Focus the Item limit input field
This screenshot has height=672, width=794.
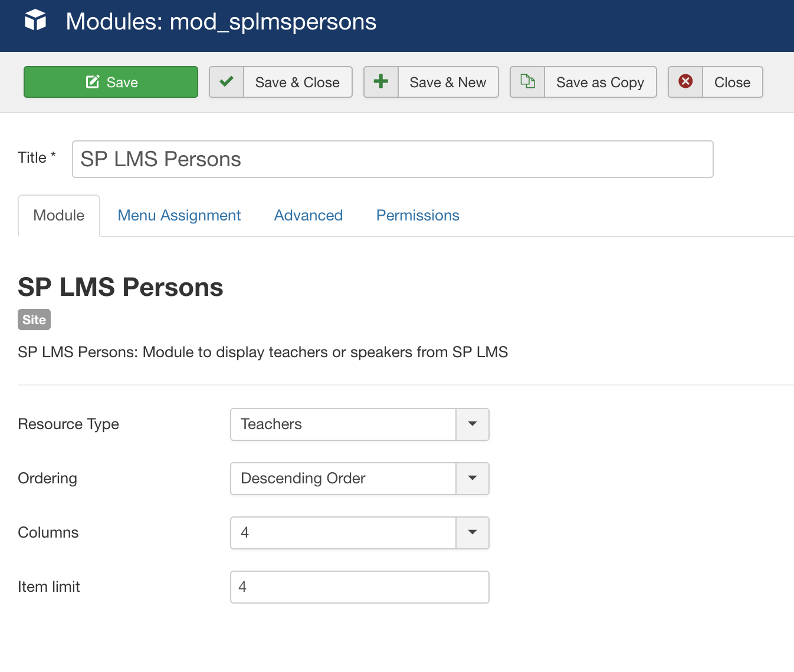click(360, 587)
